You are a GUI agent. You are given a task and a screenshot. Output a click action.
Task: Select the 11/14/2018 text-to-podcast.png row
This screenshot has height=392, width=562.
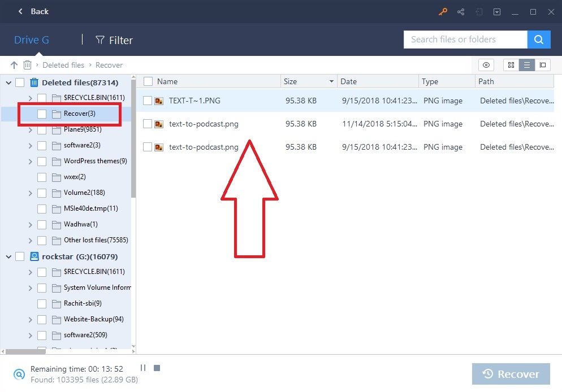tap(345, 124)
